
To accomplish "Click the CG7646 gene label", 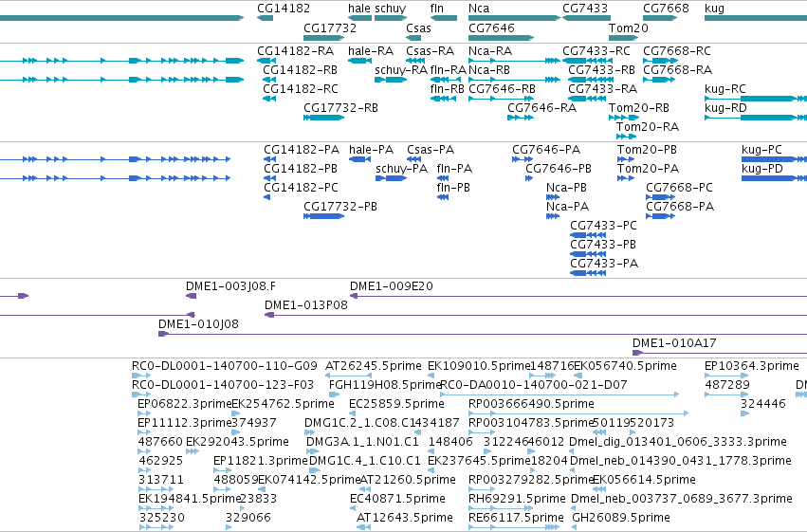I will (x=491, y=28).
